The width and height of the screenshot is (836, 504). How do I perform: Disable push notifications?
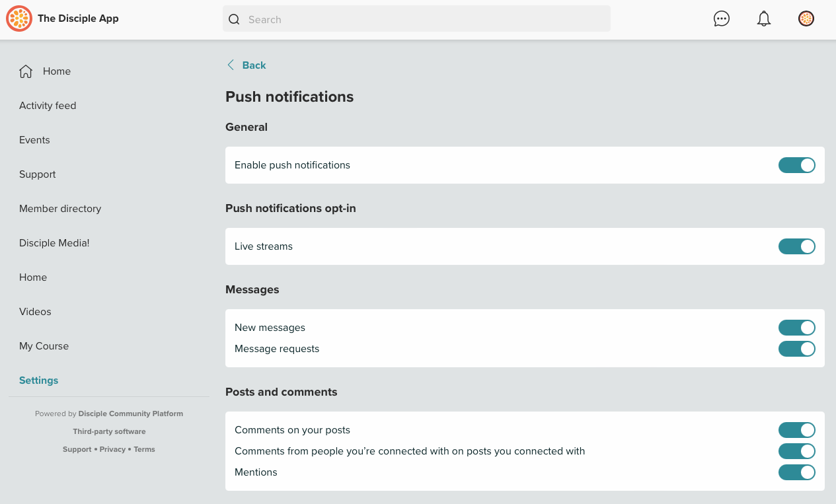tap(796, 165)
